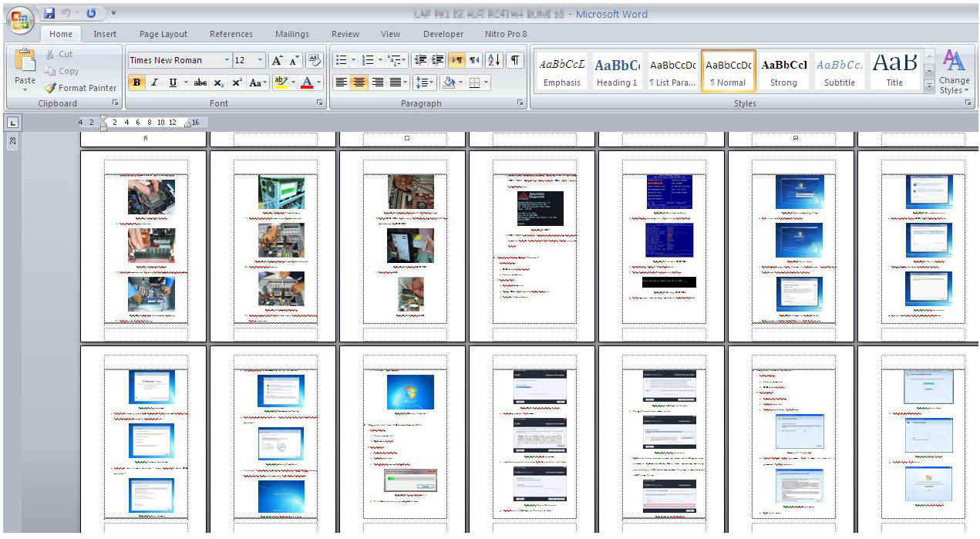Toggle Show/Hide paragraph marks
Screen dimensions: 980x539
515,60
